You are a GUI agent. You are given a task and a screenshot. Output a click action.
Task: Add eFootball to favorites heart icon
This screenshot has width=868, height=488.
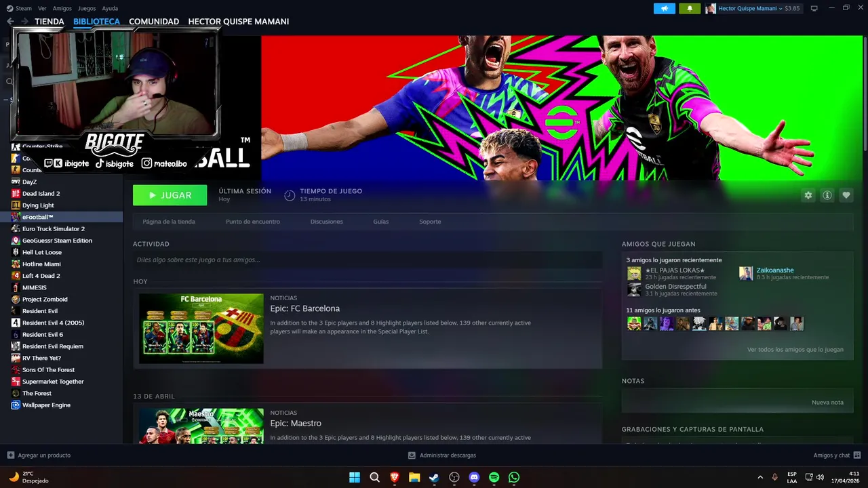(x=846, y=195)
